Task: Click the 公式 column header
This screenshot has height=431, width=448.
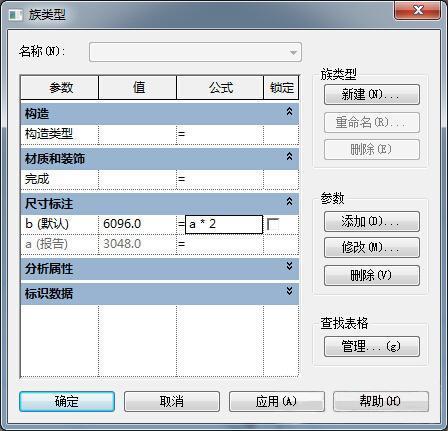Action: (x=220, y=88)
